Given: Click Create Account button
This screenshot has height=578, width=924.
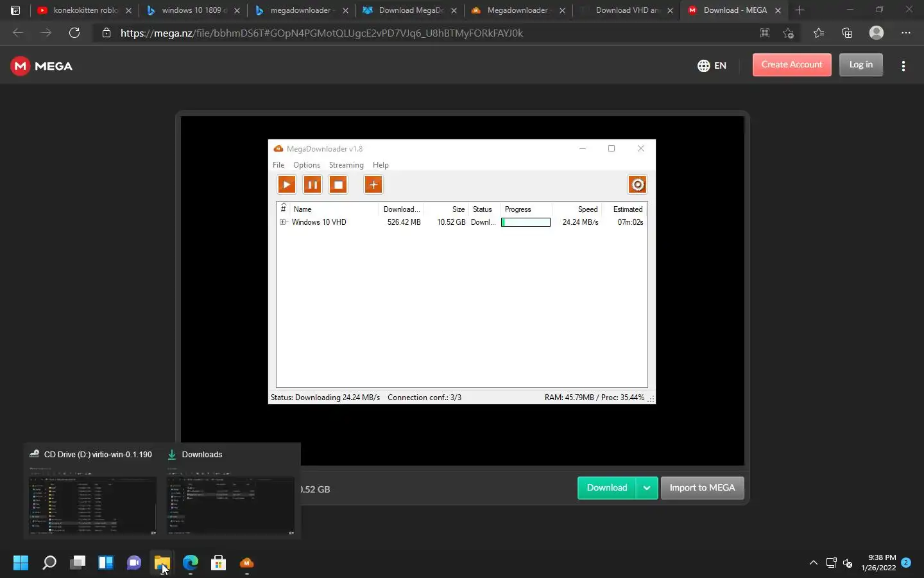Looking at the screenshot, I should pyautogui.click(x=792, y=65).
